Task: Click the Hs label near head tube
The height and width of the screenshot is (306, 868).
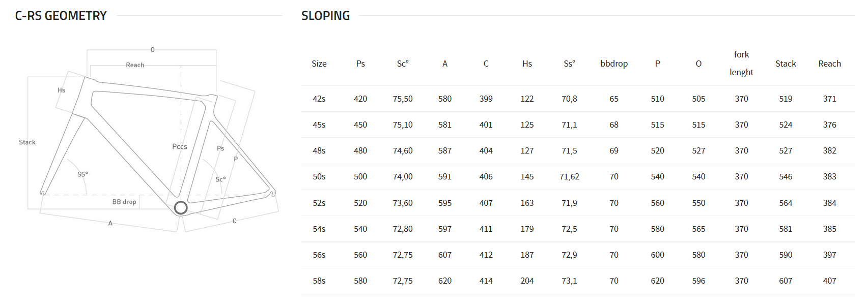Action: [x=61, y=90]
